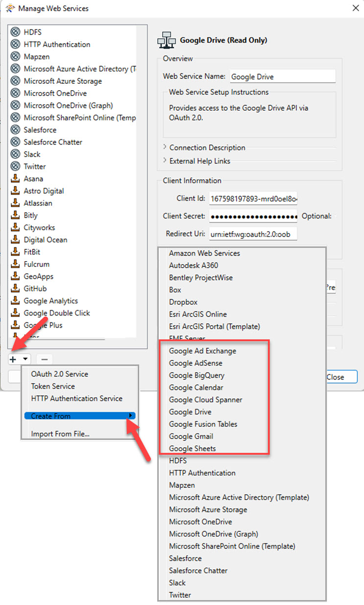Select Box in submenu

(175, 290)
